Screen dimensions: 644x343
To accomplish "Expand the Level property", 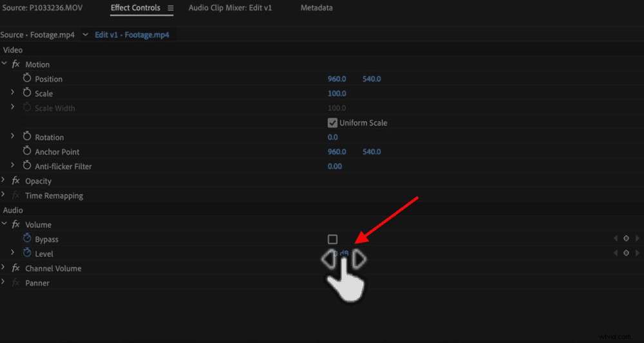I will tap(13, 253).
